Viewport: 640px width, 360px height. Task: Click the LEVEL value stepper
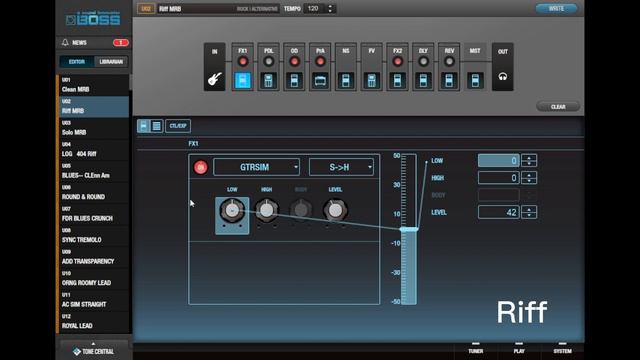tap(529, 212)
